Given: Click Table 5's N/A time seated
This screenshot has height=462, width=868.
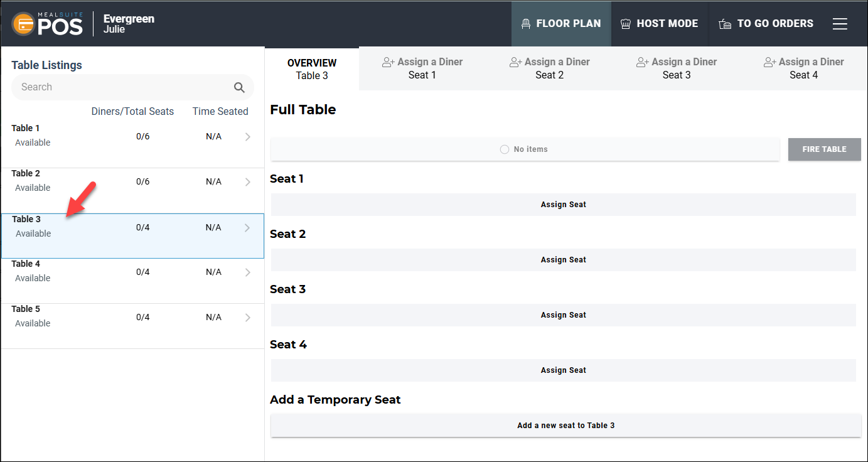Looking at the screenshot, I should tap(213, 318).
